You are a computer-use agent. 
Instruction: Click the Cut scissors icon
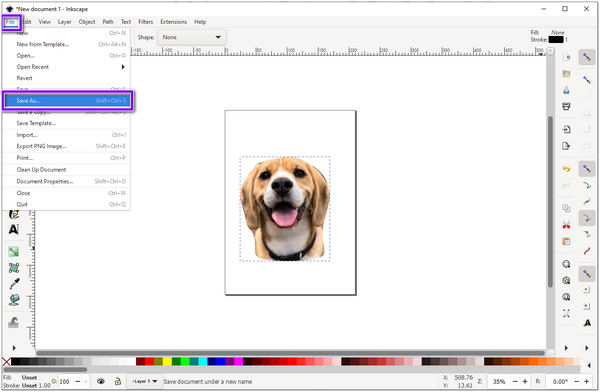[x=567, y=225]
